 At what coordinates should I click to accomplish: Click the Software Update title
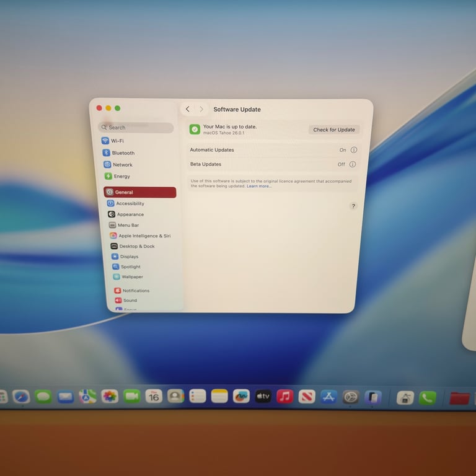[x=237, y=109]
